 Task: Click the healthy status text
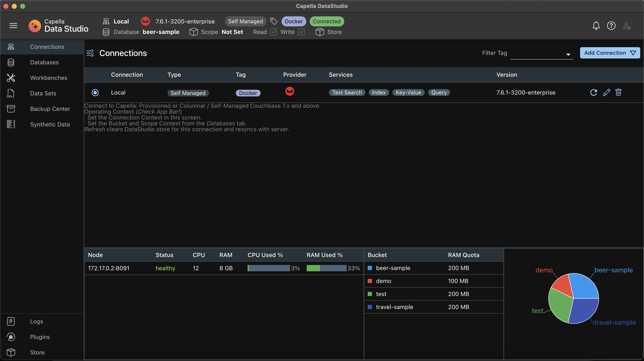(165, 268)
